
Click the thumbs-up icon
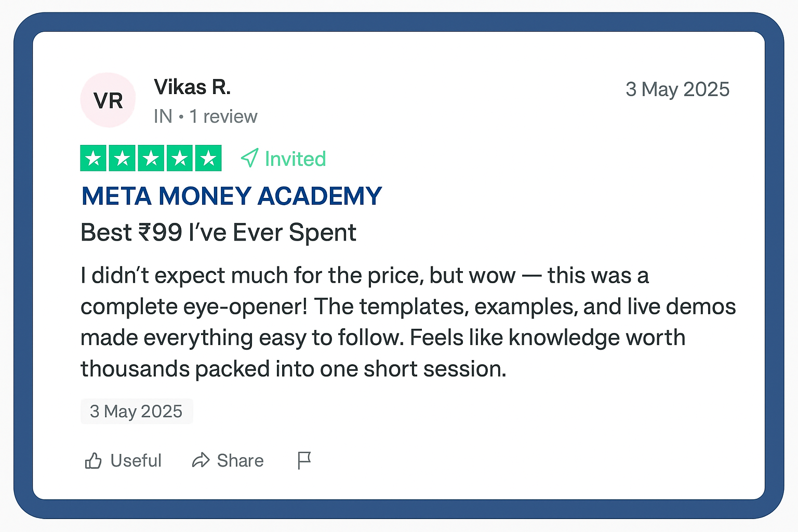tap(94, 461)
